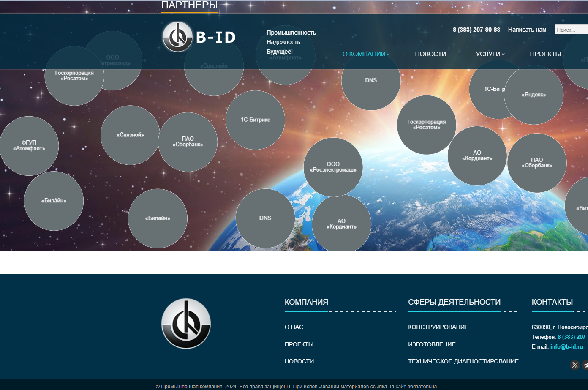The width and height of the screenshot is (588, 390).
Task: Click the fully visible «Яндекс» partner bubble
Action: pos(534,95)
